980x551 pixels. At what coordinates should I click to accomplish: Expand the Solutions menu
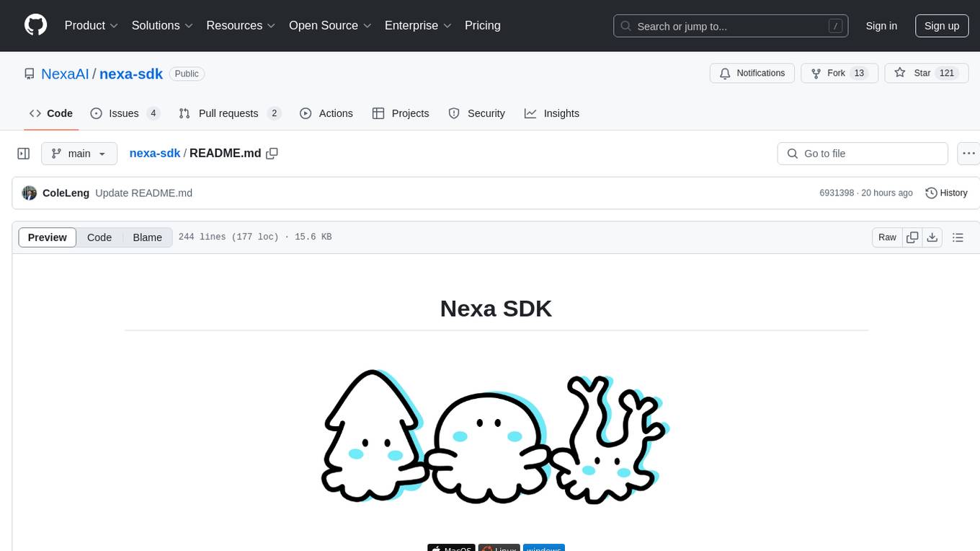[162, 25]
